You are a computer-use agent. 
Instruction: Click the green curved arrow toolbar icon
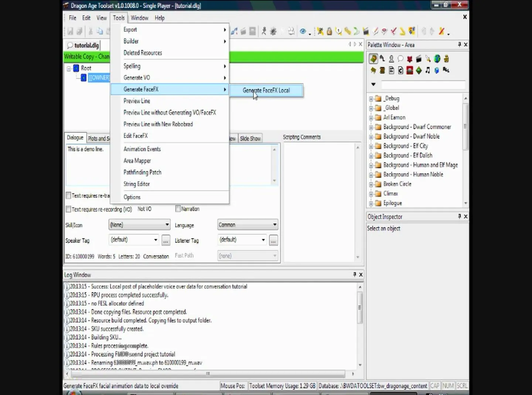tap(357, 31)
